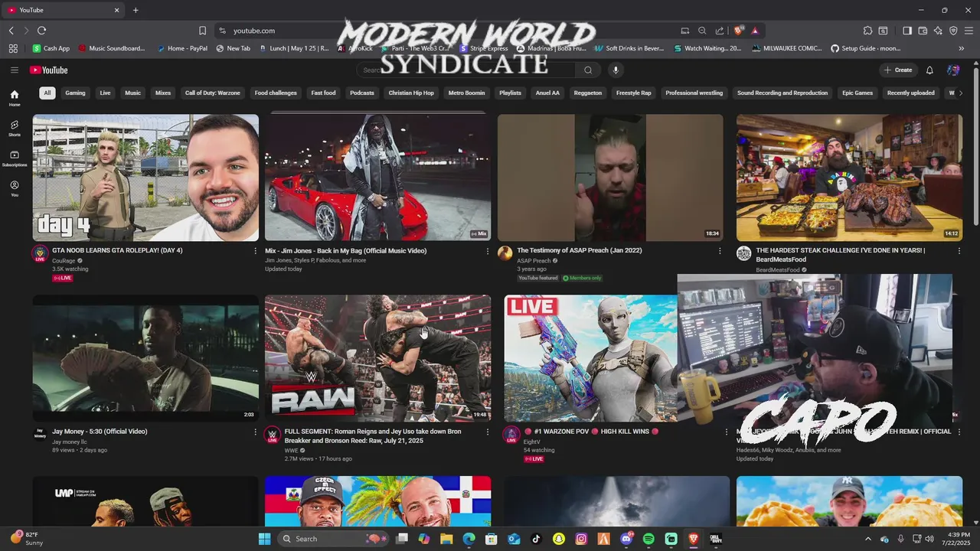Open the Home - PayPal bookmark
The width and height of the screenshot is (980, 551).
181,48
